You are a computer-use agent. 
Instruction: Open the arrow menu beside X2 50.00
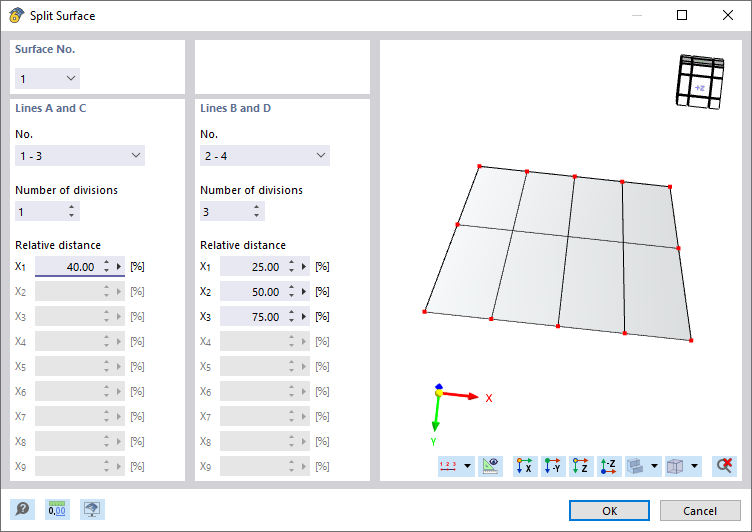point(304,292)
